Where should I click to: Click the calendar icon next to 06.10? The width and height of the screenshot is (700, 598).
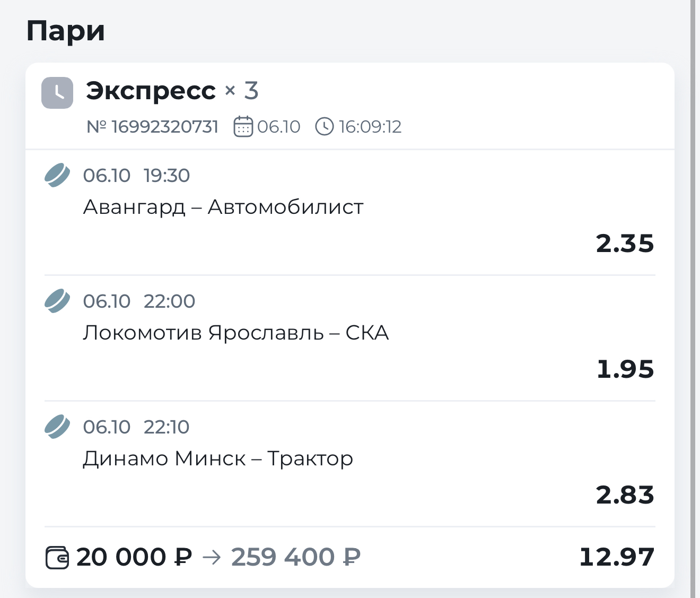coord(243,126)
